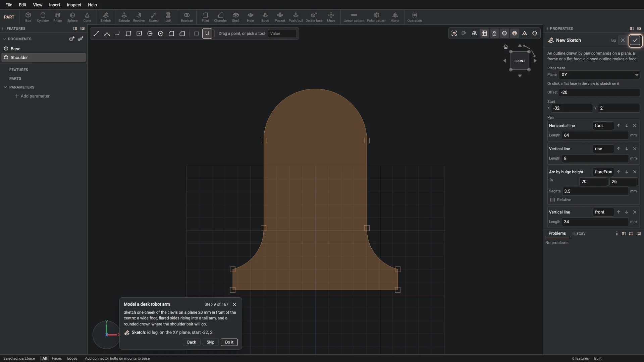Choose the Delete face tool
The height and width of the screenshot is (362, 644).
pos(314,17)
